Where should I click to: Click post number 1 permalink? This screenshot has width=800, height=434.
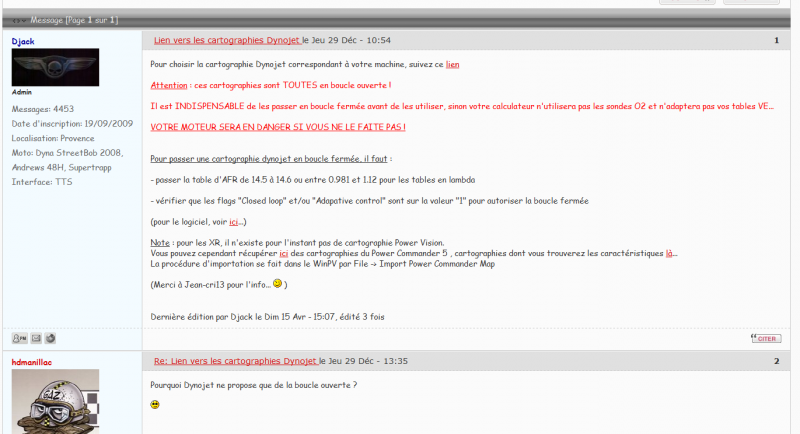tap(777, 40)
